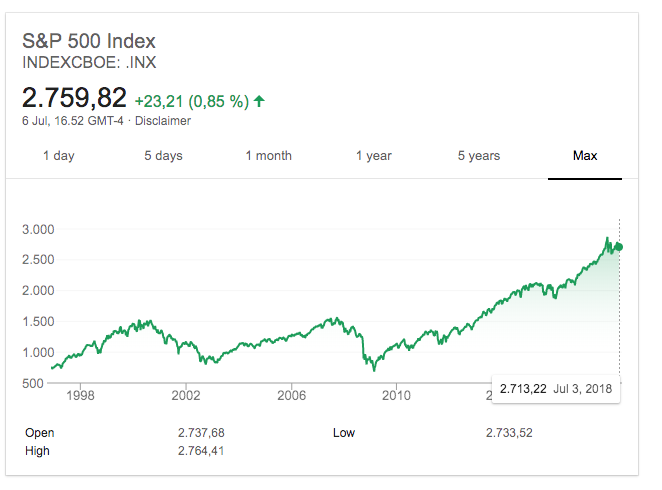The image size is (662, 490).
Task: Show the 1 year chart view
Action: pos(373,156)
